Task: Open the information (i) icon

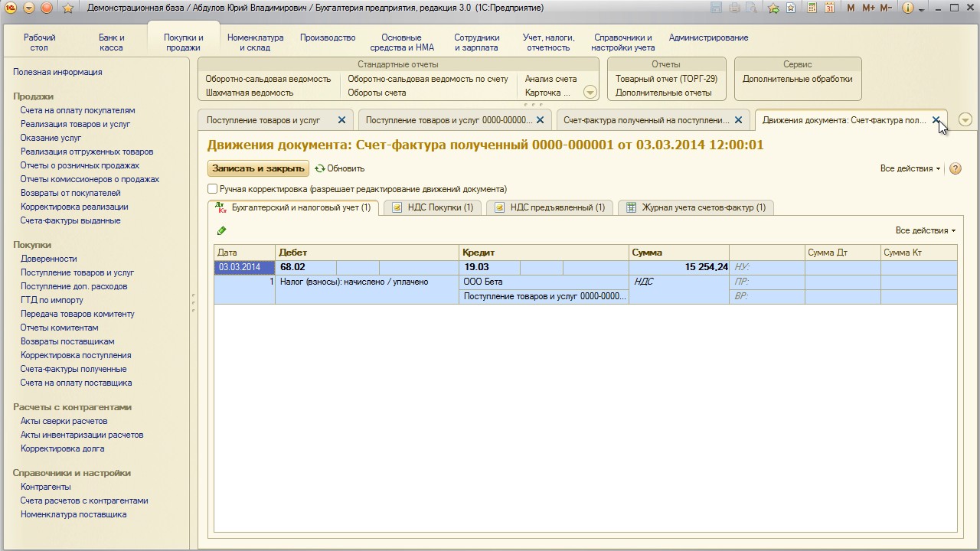Action: 909,8
